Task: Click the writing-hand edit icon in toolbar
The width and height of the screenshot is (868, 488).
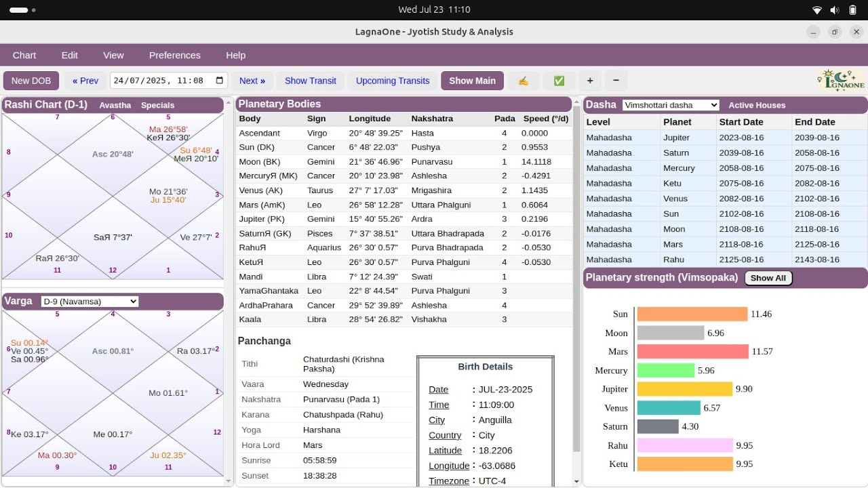Action: point(523,80)
